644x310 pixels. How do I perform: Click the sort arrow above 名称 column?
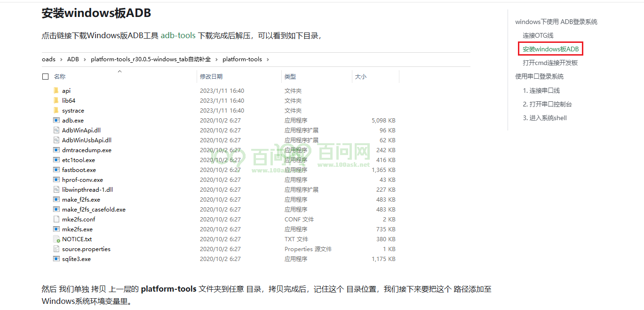[119, 72]
